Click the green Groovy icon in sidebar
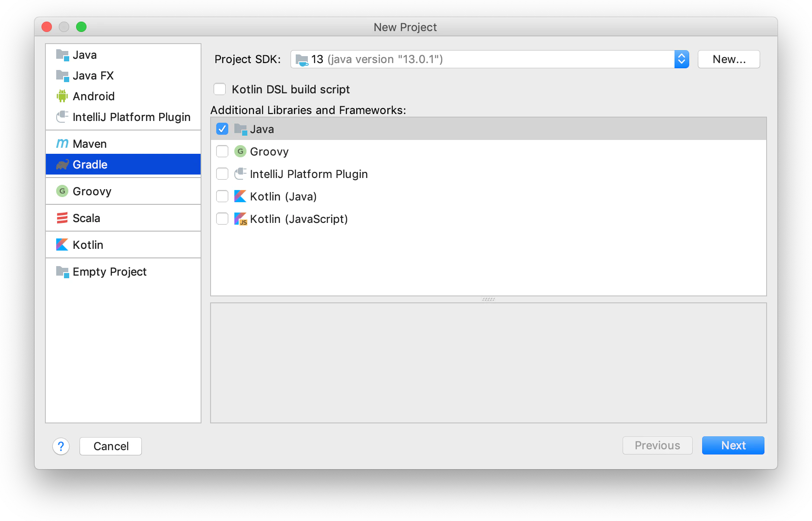 tap(62, 191)
